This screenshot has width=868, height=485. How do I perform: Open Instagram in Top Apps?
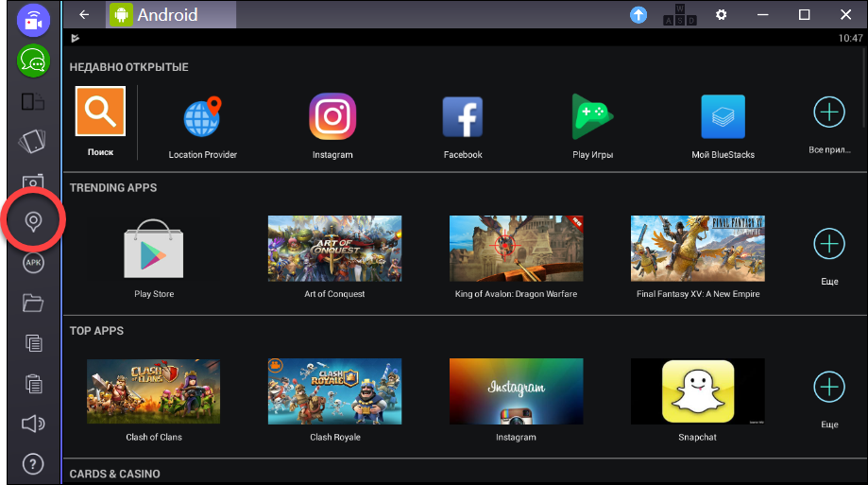point(516,391)
